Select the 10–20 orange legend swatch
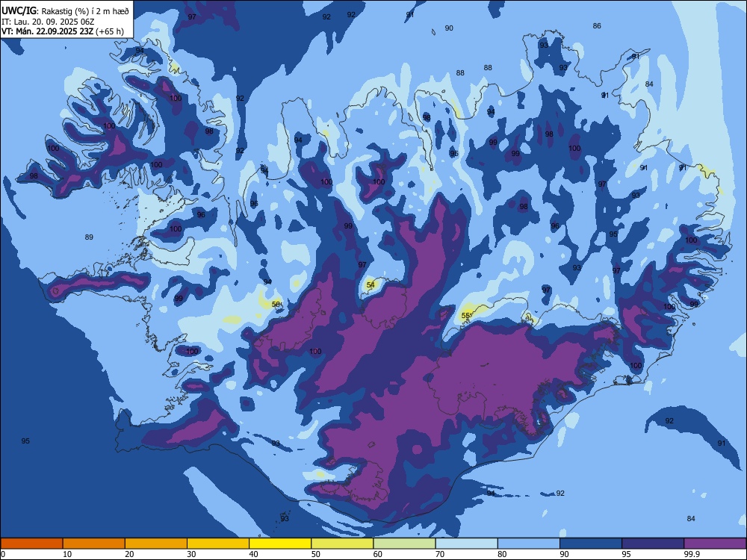Viewport: 747px width, 560px height. point(94,544)
